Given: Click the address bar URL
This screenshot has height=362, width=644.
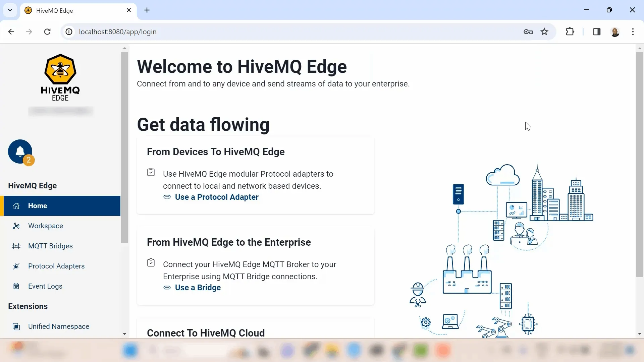Looking at the screenshot, I should [118, 32].
